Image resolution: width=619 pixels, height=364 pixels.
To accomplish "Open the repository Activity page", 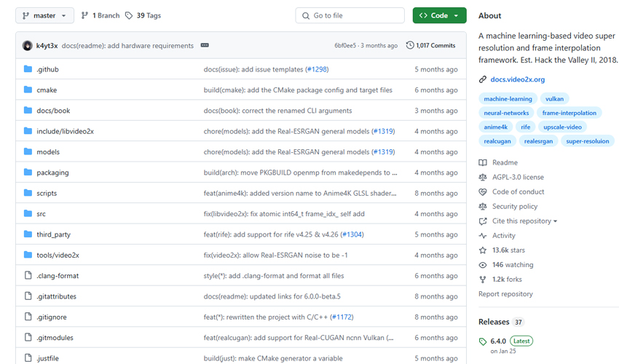I will (503, 236).
